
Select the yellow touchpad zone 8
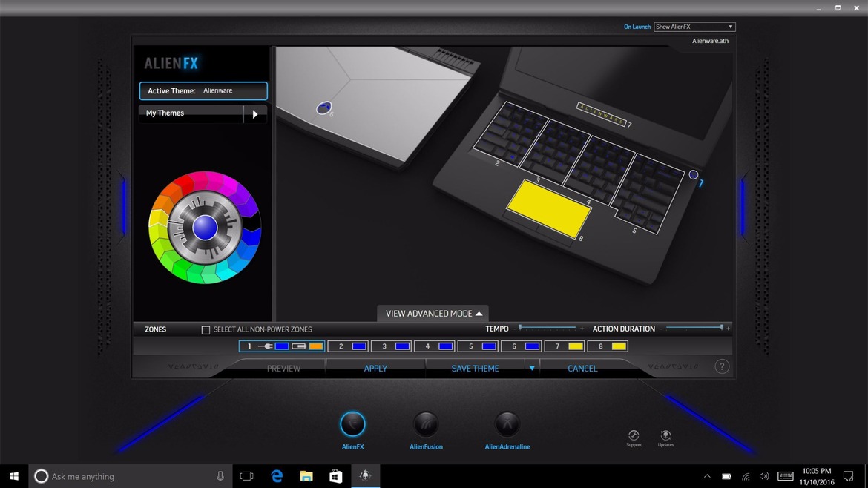548,208
